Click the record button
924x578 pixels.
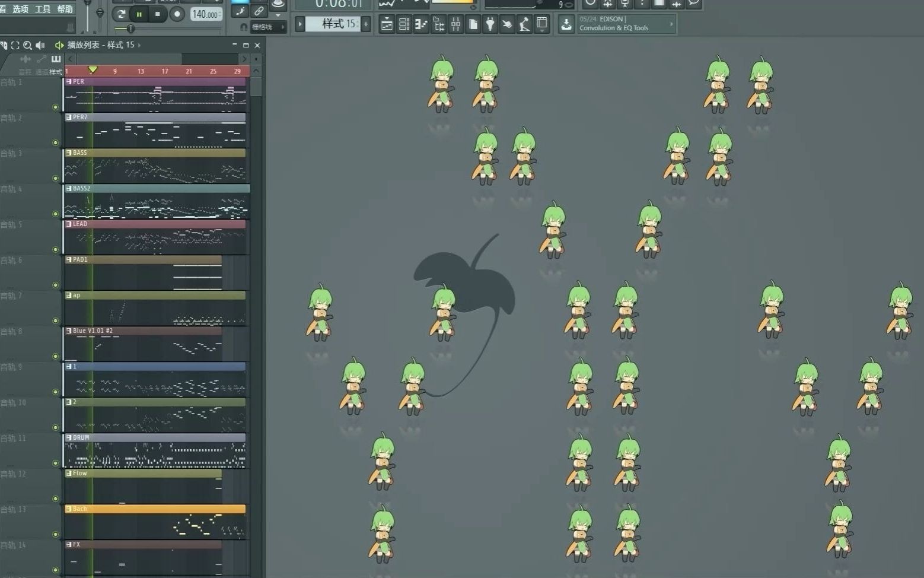coord(177,14)
